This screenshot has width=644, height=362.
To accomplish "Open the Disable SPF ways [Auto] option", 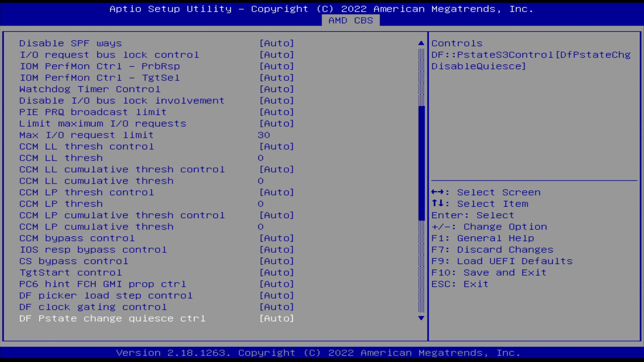I will click(277, 43).
